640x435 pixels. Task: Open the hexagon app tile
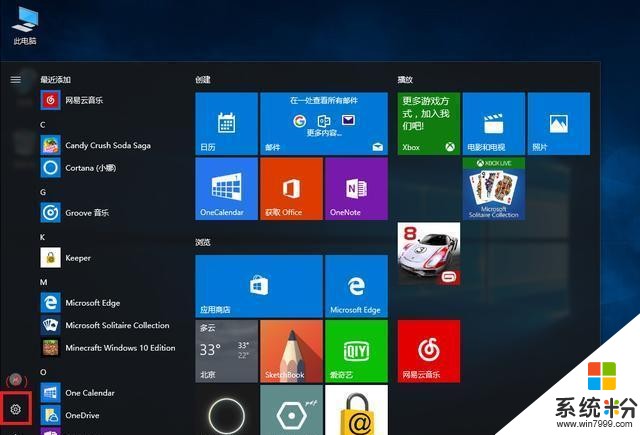(x=291, y=410)
